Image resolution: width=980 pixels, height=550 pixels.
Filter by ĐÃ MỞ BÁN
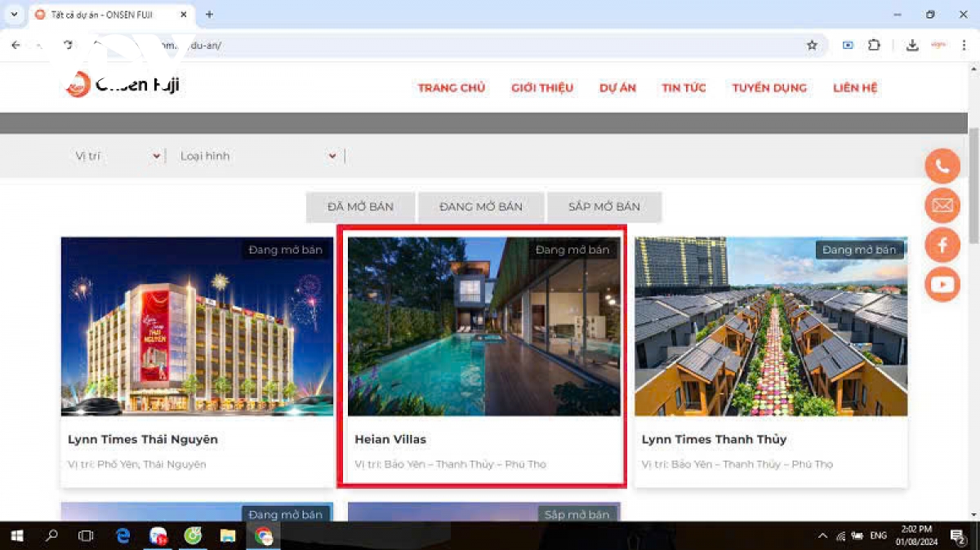[360, 207]
